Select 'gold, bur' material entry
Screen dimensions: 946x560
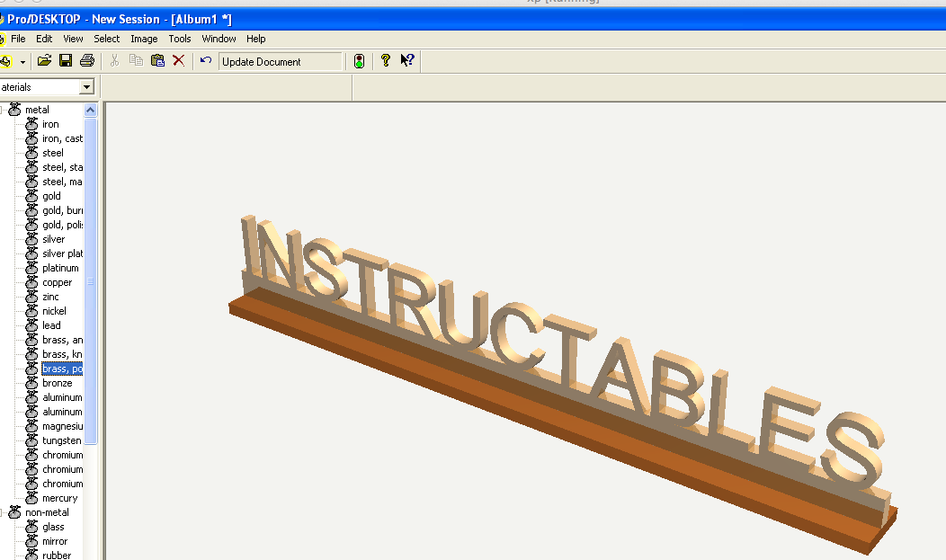(62, 210)
